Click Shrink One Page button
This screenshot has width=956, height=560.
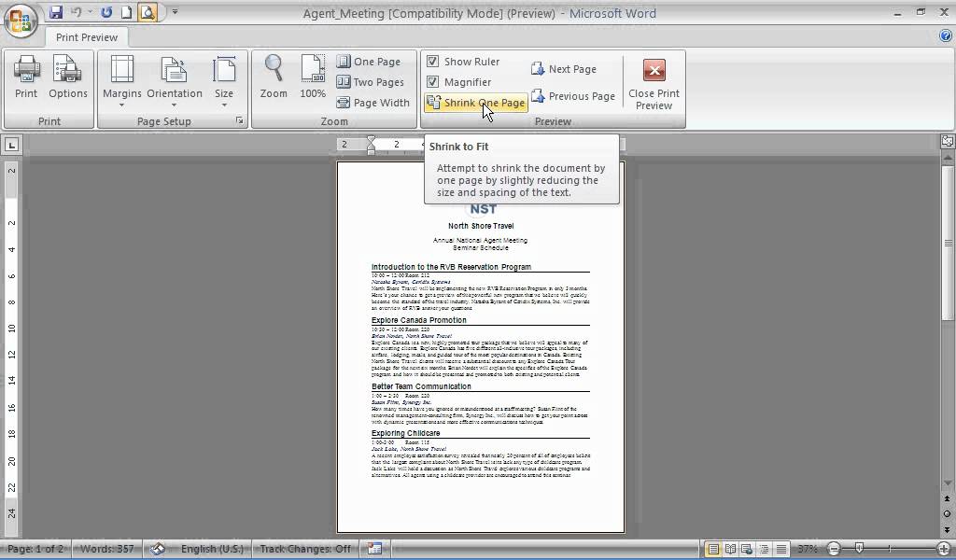476,103
